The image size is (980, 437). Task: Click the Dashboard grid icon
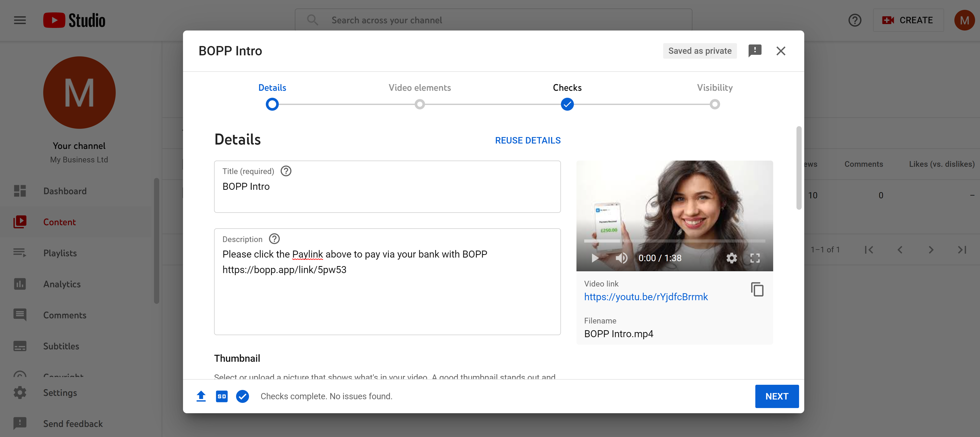point(20,191)
